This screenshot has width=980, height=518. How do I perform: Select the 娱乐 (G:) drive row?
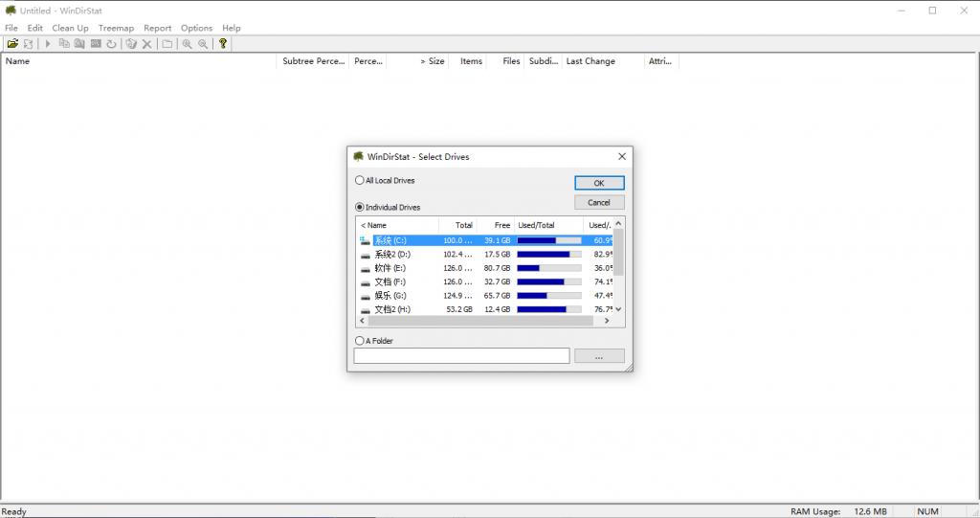point(485,296)
